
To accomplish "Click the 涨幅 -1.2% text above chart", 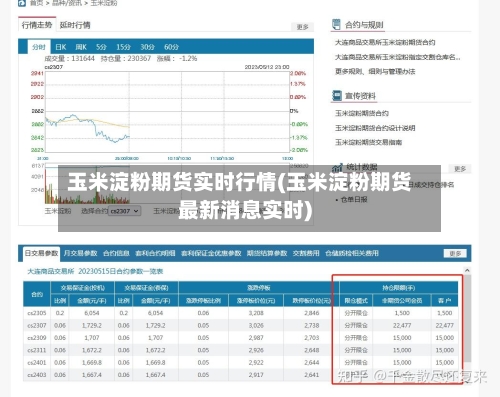I will [177, 59].
